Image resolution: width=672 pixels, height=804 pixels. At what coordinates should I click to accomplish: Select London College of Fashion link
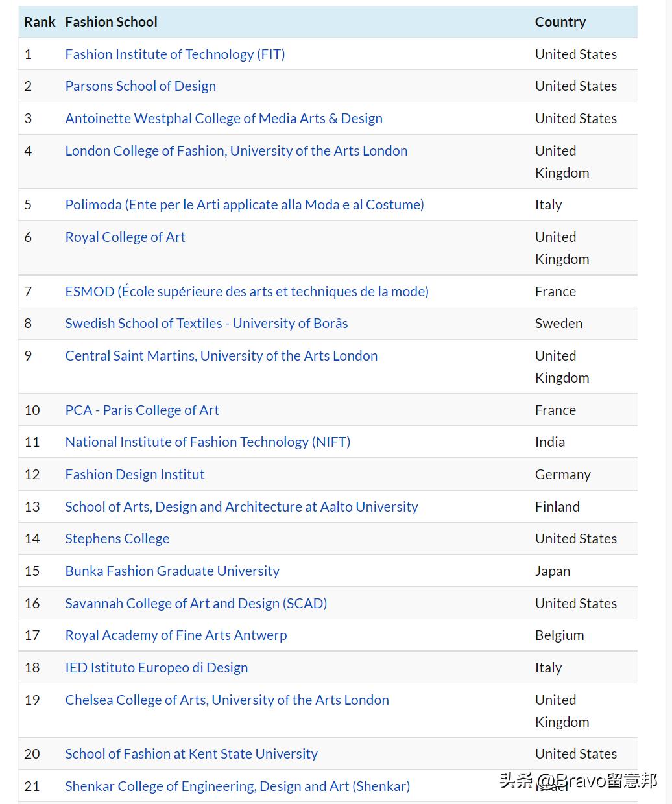click(236, 151)
